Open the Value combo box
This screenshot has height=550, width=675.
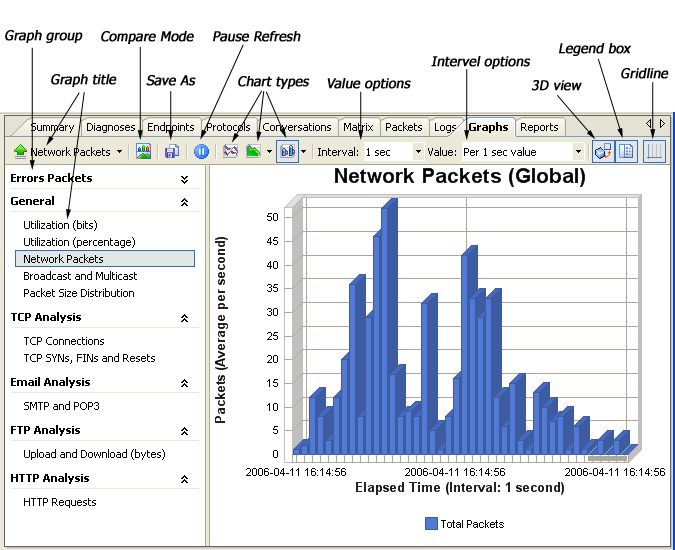click(523, 152)
